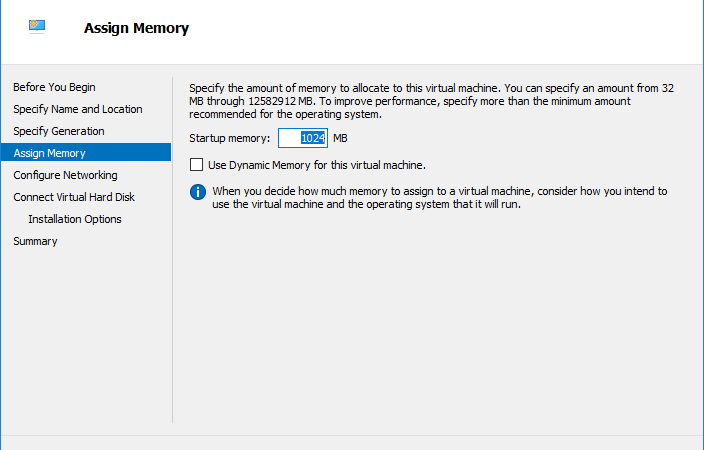Open Specify Name and Location step

click(78, 109)
